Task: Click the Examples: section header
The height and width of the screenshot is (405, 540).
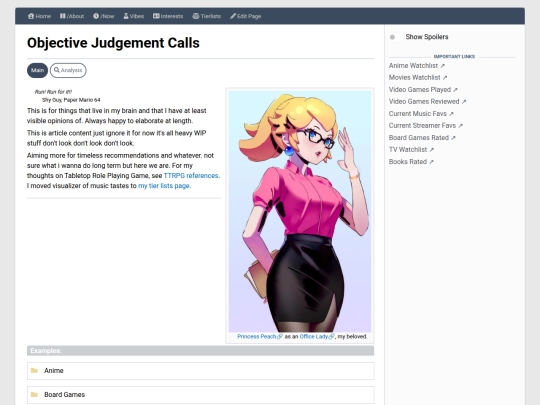Action: (x=200, y=351)
